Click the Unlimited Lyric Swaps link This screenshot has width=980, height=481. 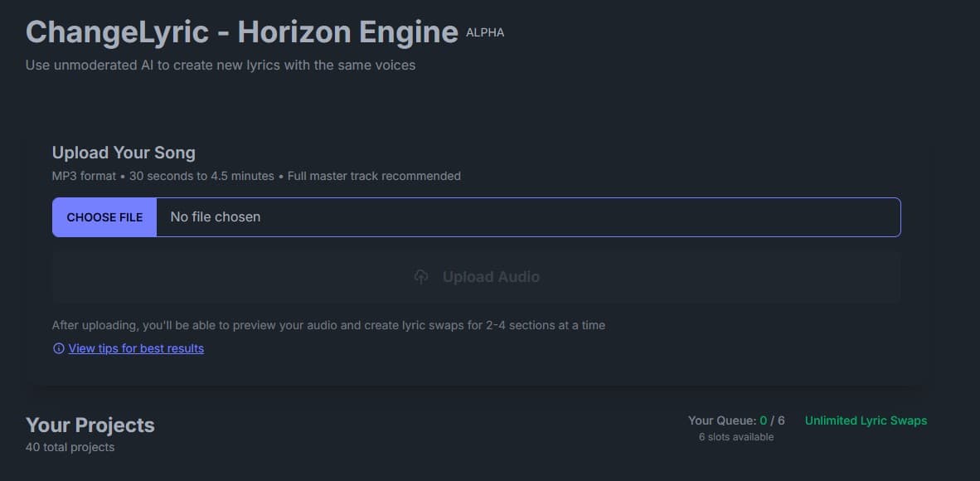865,420
